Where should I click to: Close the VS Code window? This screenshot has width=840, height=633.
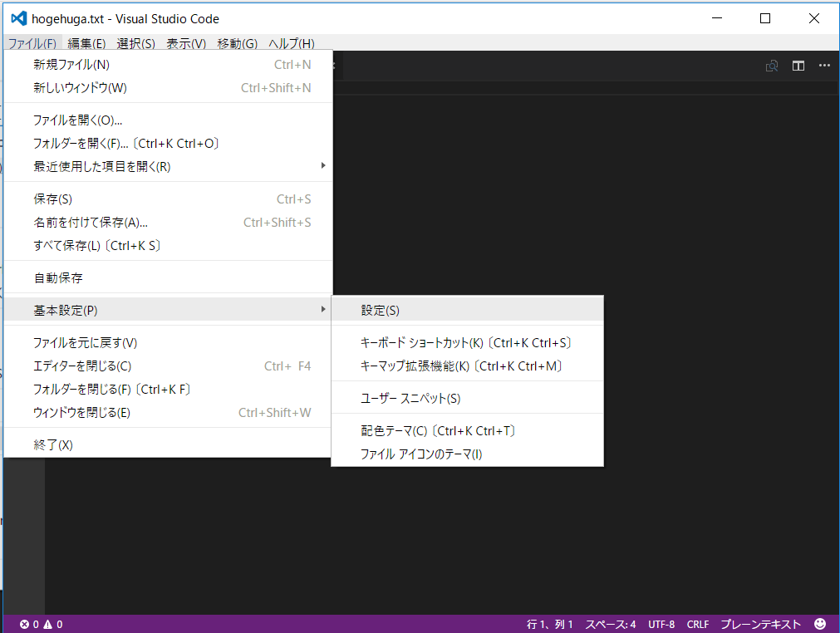point(814,19)
